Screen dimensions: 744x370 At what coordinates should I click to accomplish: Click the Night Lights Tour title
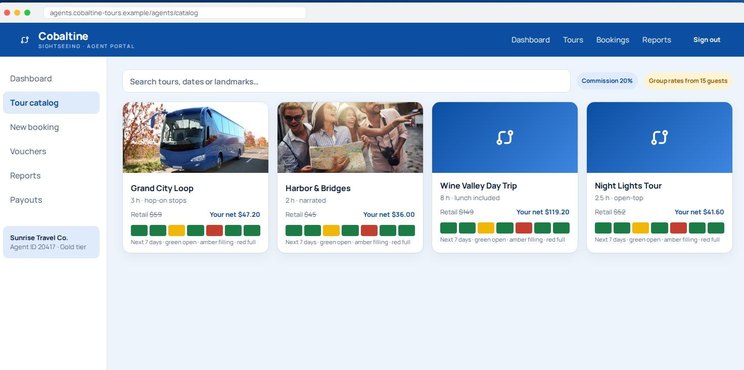coord(628,186)
